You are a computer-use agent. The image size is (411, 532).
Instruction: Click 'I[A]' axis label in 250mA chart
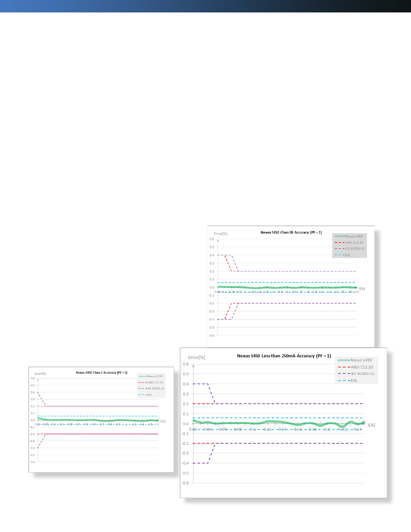[x=371, y=425]
